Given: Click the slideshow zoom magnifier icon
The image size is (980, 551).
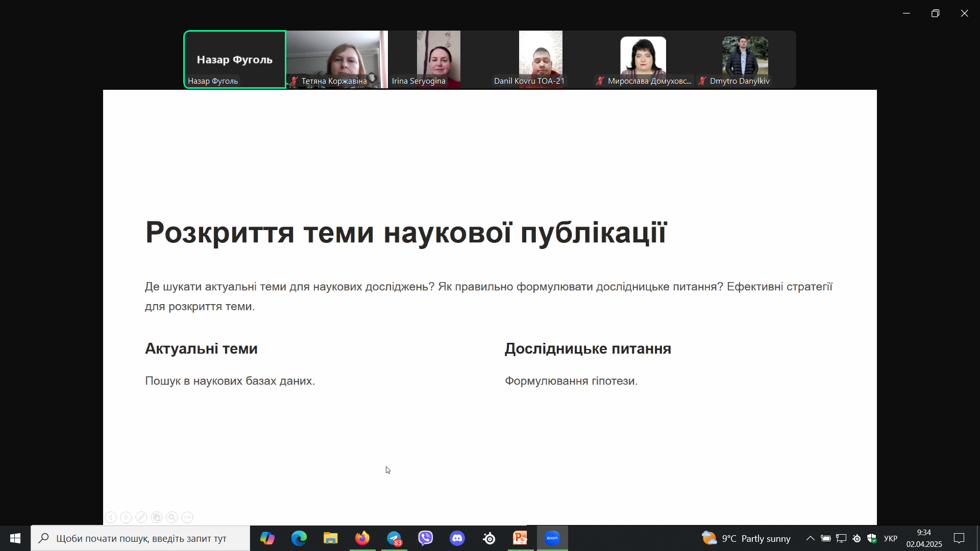Looking at the screenshot, I should point(172,517).
